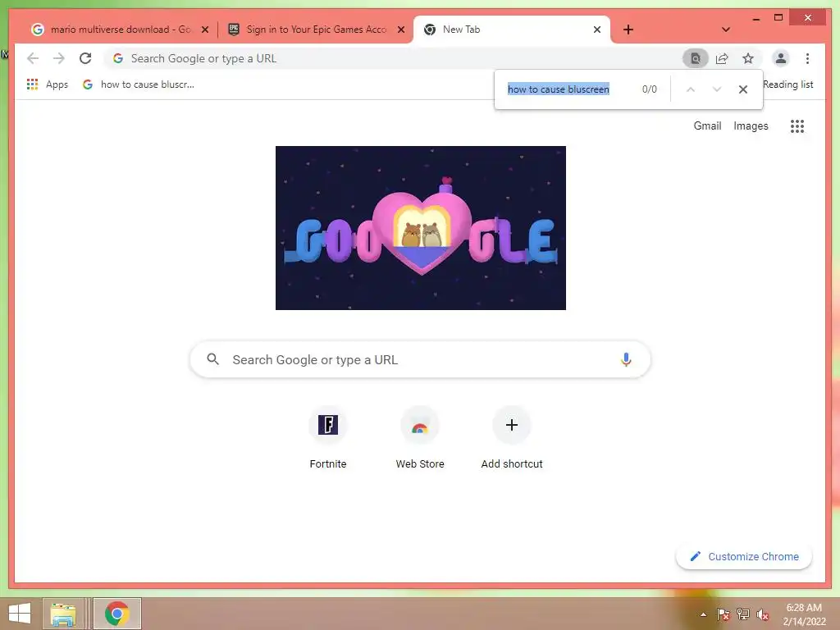840x630 pixels.
Task: Open the Reading list
Action: tap(788, 84)
